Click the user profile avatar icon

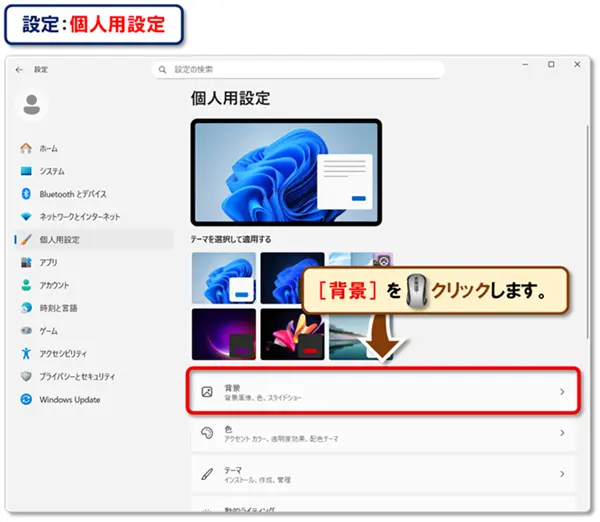tap(32, 105)
